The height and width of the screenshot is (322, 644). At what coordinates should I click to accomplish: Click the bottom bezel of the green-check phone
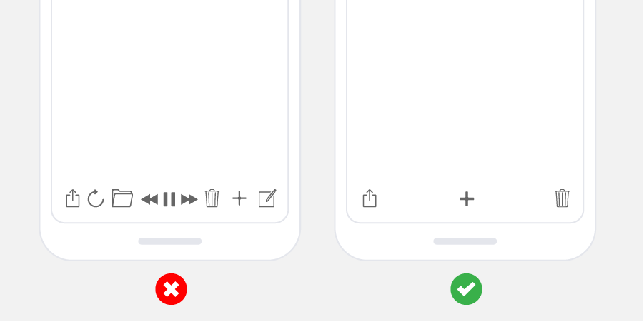(x=465, y=252)
